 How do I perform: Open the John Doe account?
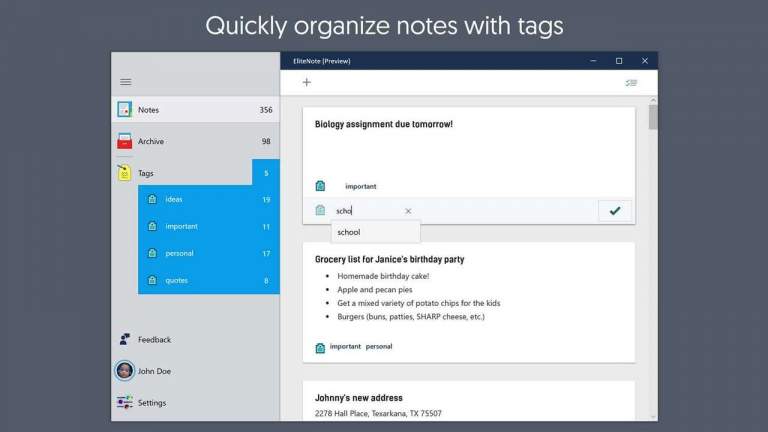click(195, 371)
